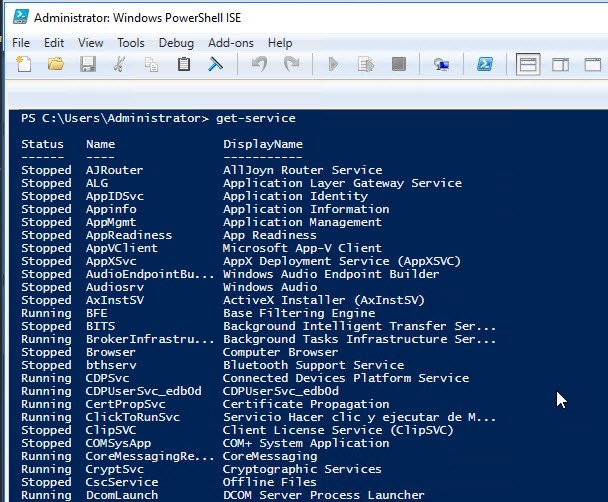
Task: Click Running status of the BFE row
Action: 46,313
